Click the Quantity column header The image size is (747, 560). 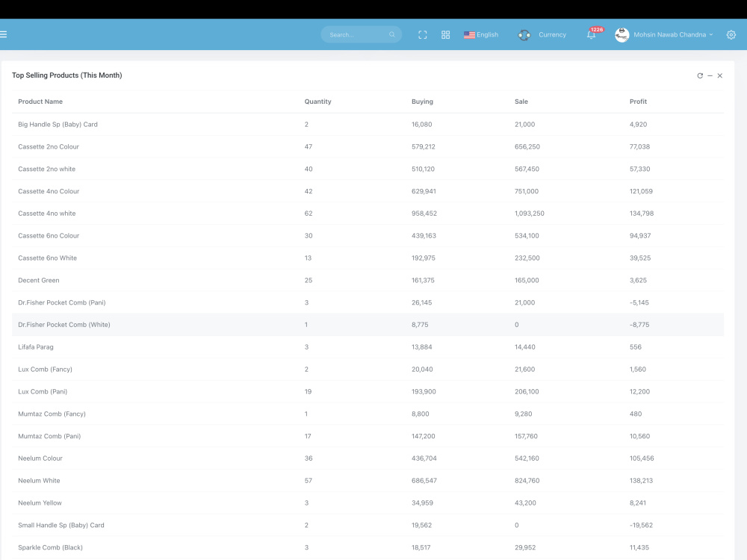click(x=317, y=102)
